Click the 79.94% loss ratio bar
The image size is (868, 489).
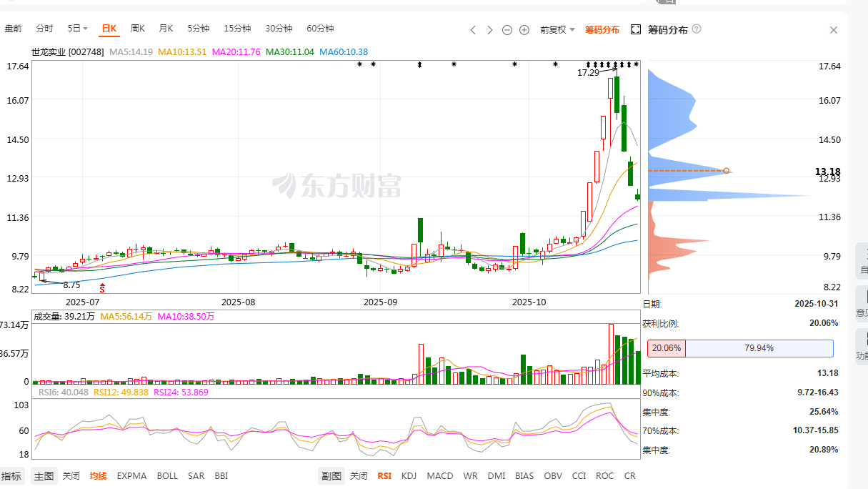point(759,348)
